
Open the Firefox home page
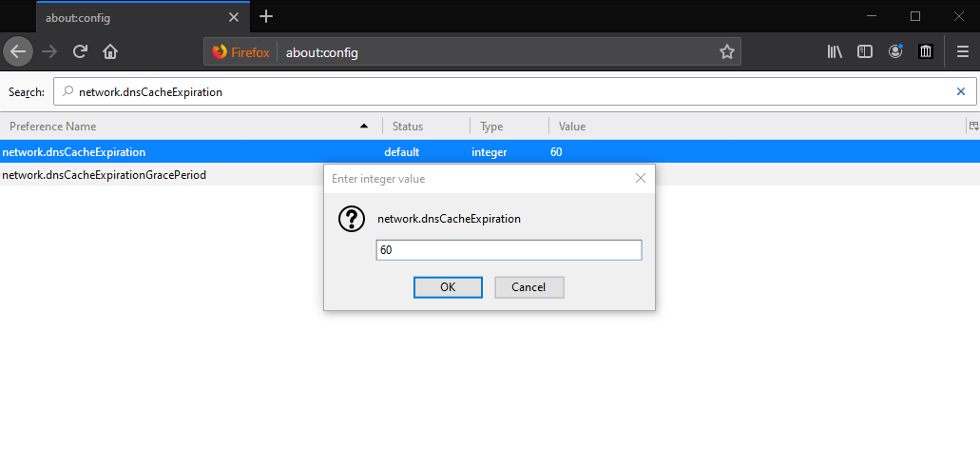(x=110, y=52)
